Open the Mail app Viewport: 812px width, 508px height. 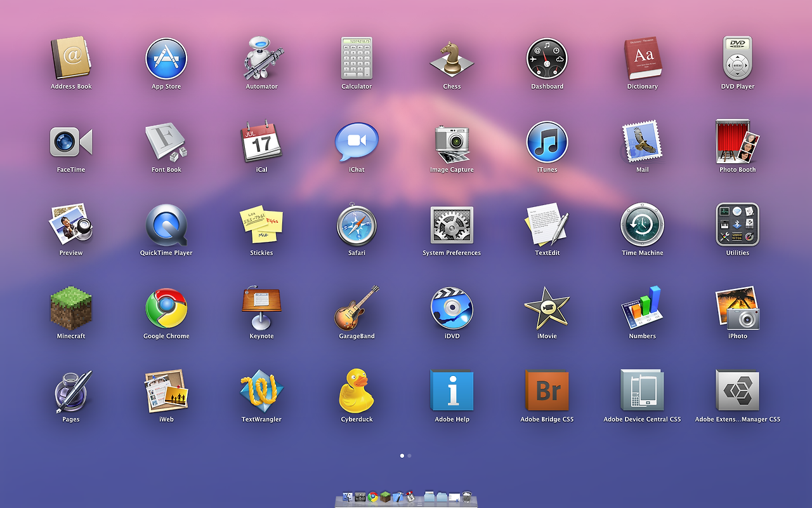tap(643, 142)
